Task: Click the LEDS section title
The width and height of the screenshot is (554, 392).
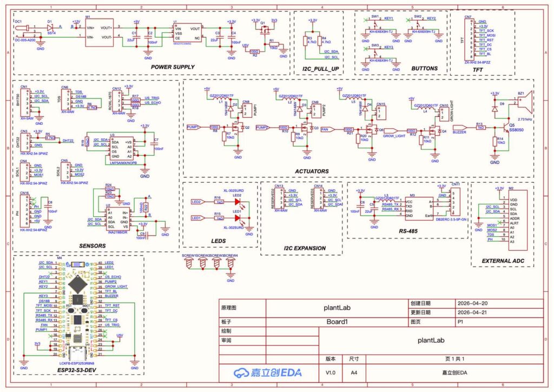Action: pyautogui.click(x=219, y=241)
